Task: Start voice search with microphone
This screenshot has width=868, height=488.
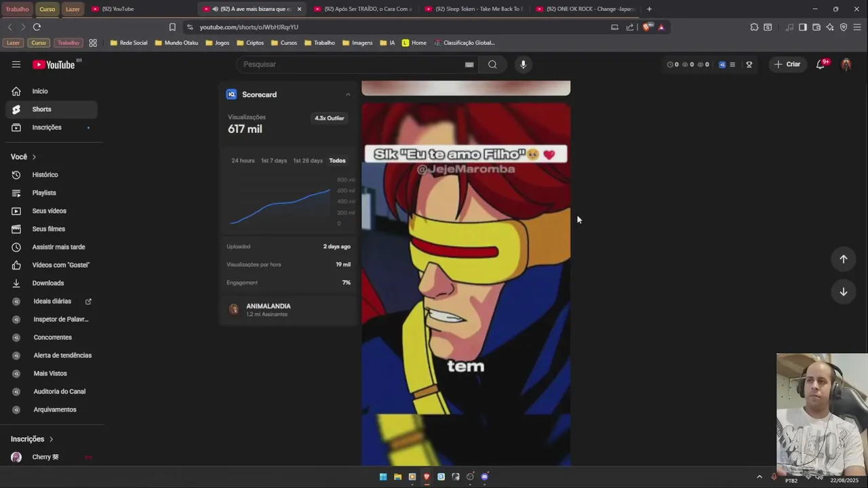Action: tap(523, 64)
